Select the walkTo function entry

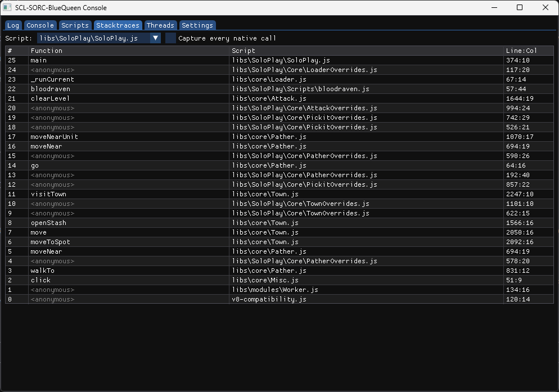42,271
